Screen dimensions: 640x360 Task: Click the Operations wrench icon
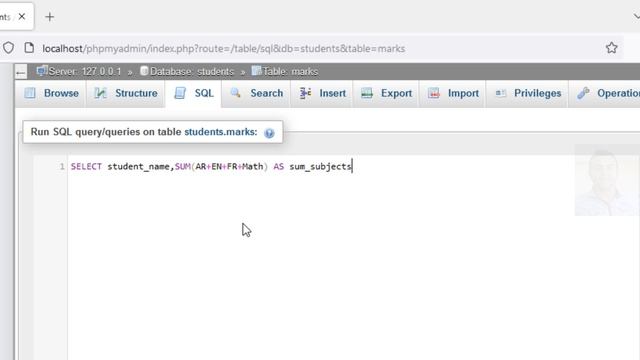coord(583,93)
